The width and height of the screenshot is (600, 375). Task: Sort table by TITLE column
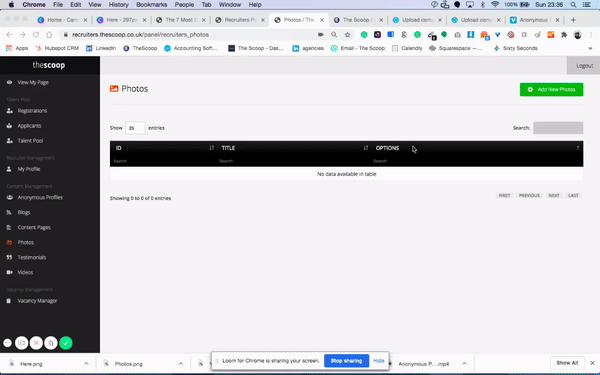coord(294,148)
